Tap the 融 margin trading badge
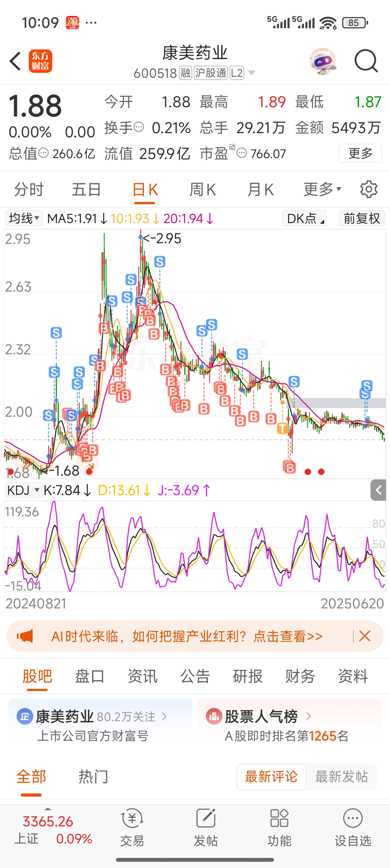This screenshot has height=868, width=390. (x=185, y=73)
